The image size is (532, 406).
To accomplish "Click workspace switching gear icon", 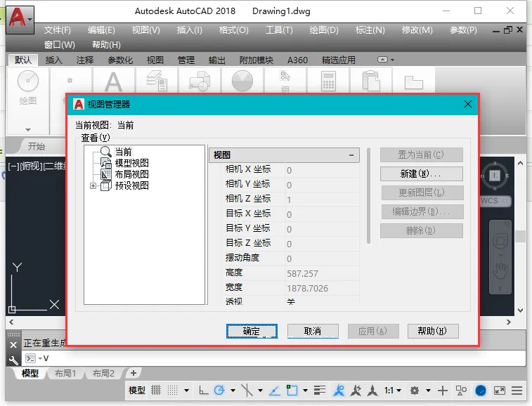I will [x=414, y=391].
